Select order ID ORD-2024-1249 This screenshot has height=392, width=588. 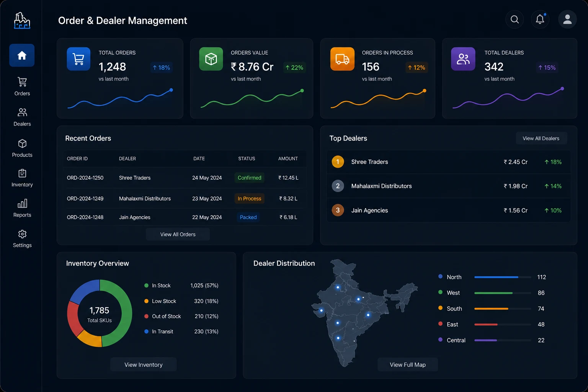[x=85, y=198]
